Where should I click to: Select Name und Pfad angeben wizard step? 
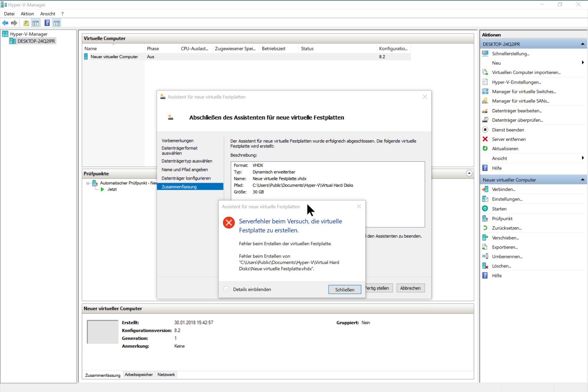185,169
